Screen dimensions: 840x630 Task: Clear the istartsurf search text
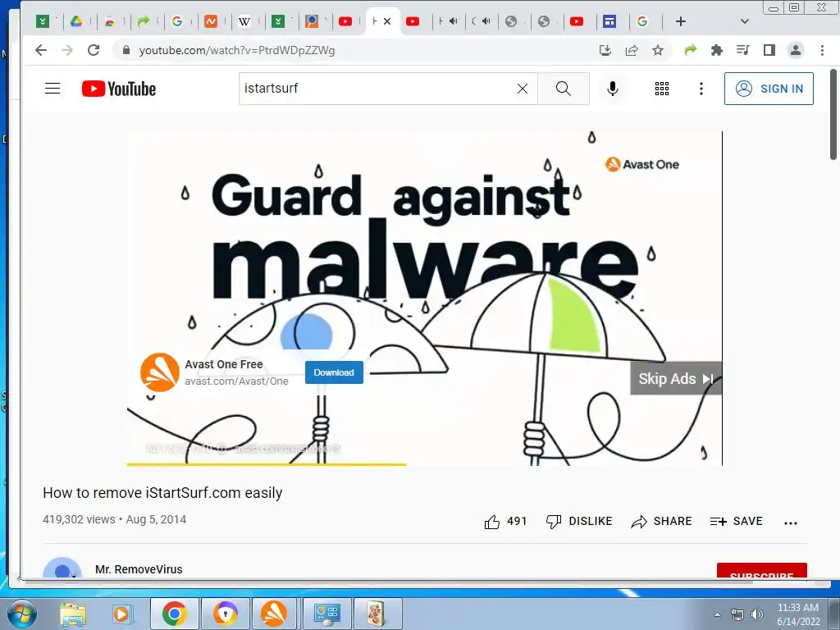(523, 89)
